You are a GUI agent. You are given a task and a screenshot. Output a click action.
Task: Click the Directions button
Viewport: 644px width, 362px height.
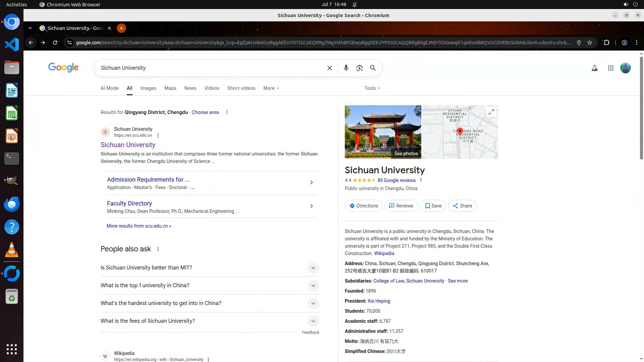363,206
